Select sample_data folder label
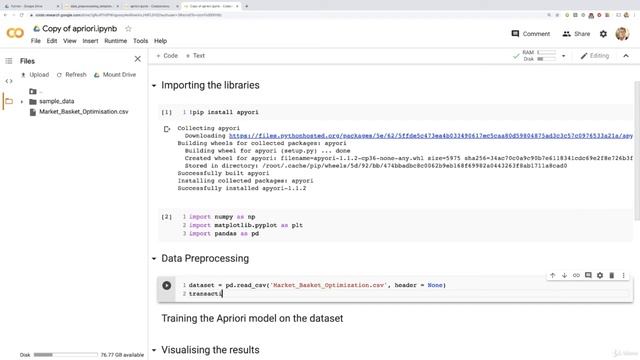 coord(57,101)
